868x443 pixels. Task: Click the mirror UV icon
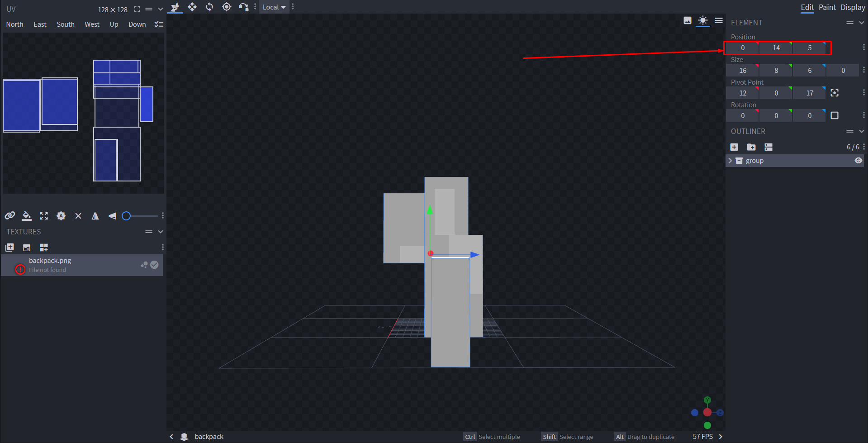coord(95,216)
